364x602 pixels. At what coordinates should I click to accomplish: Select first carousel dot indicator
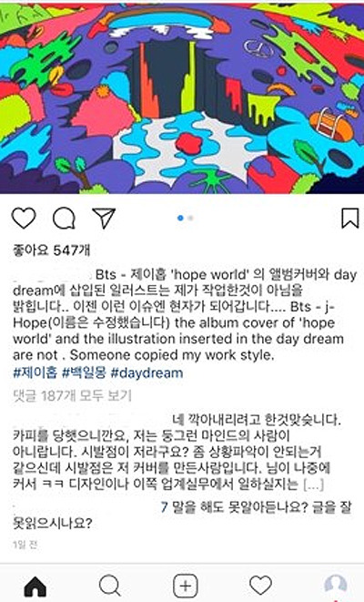point(180,218)
